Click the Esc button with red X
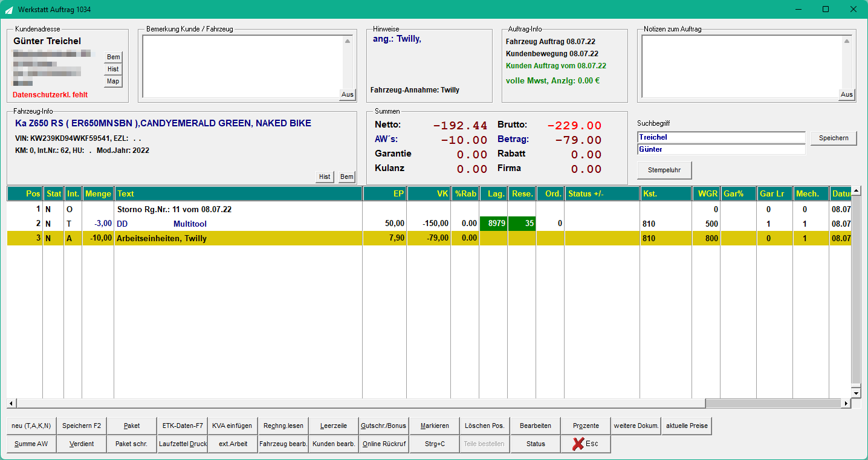Image resolution: width=868 pixels, height=460 pixels. click(585, 444)
